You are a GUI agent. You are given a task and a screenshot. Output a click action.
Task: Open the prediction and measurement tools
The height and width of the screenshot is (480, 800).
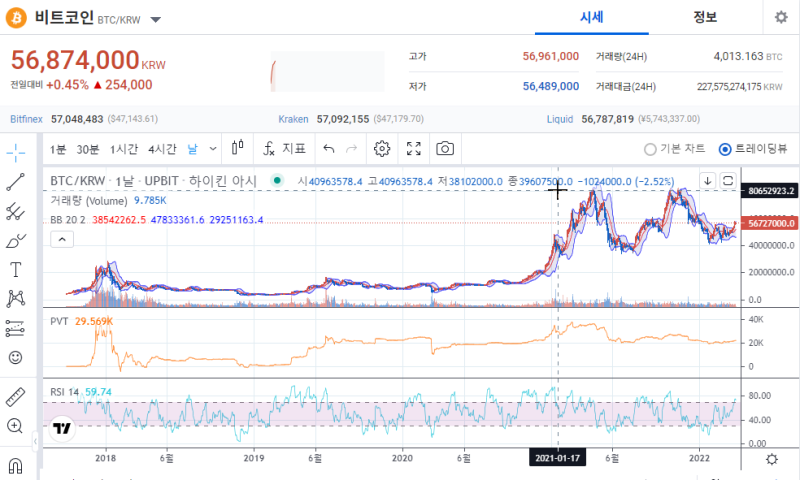[16, 328]
